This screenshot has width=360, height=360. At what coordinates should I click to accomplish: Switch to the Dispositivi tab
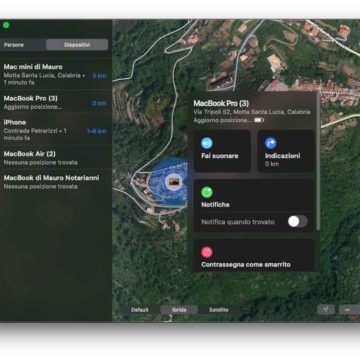77,45
